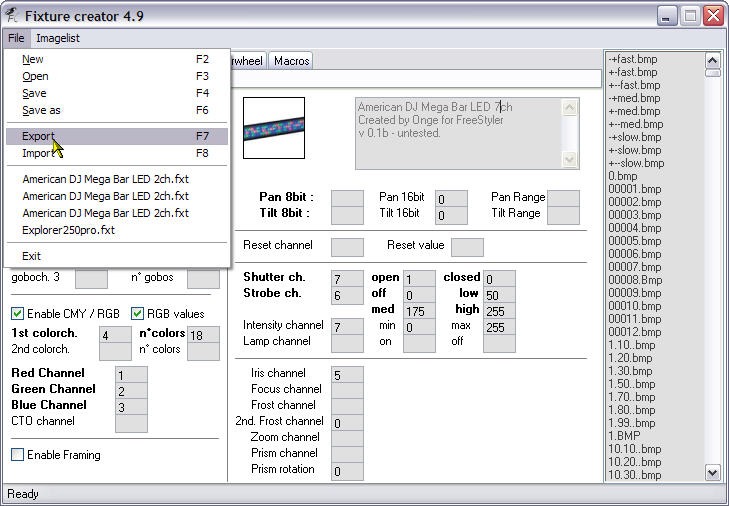The image size is (729, 506).
Task: Click the Blue Channel field
Action: click(x=131, y=407)
